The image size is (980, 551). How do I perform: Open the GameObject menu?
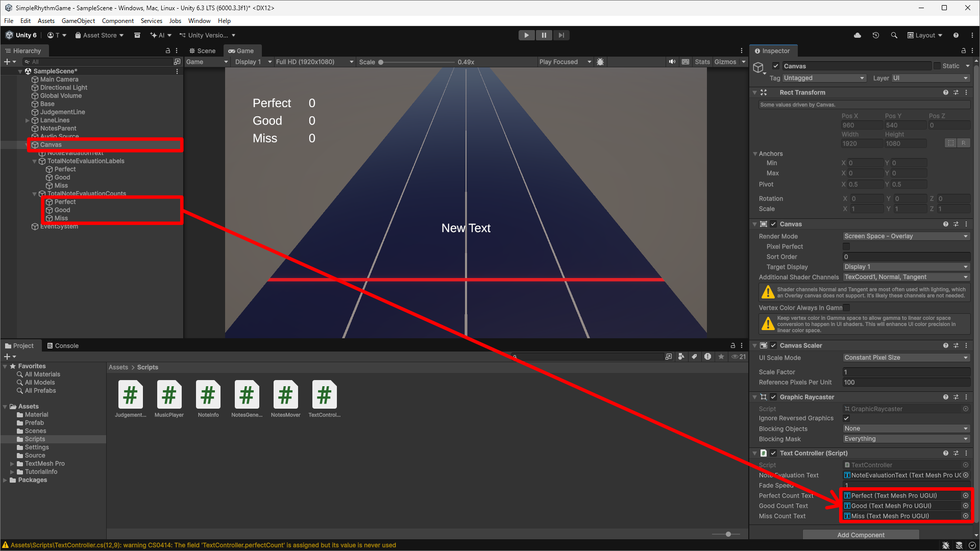coord(78,21)
